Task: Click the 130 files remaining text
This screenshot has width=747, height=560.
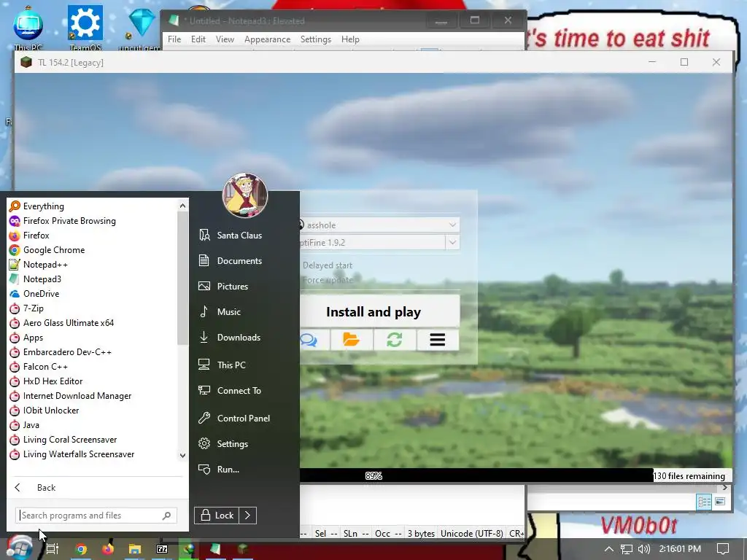Action: pyautogui.click(x=689, y=475)
